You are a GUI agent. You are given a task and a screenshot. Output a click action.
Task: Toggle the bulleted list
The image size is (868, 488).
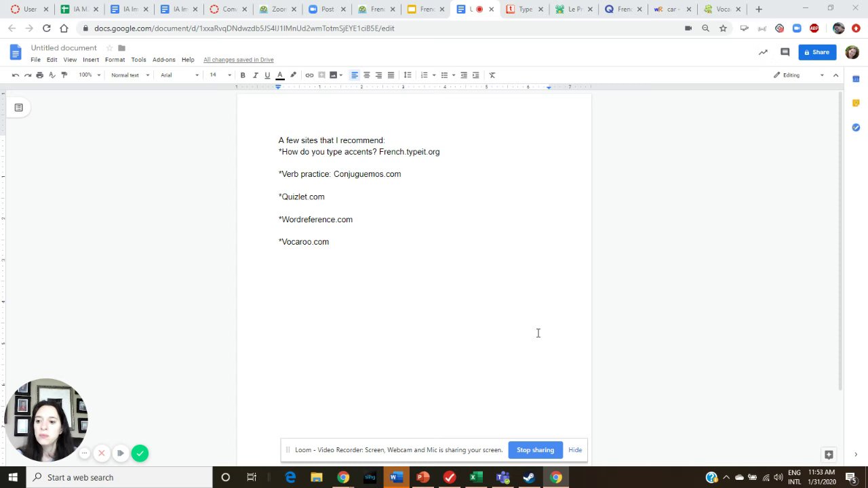(444, 75)
